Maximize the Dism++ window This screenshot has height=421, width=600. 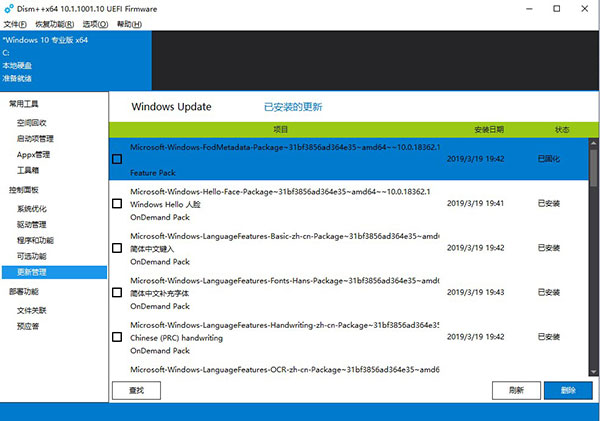pos(557,8)
